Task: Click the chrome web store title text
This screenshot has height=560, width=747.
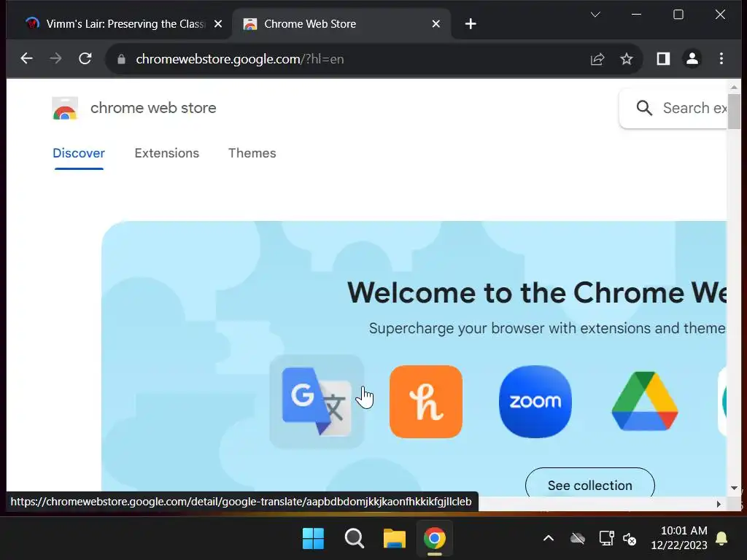Action: pyautogui.click(x=153, y=108)
